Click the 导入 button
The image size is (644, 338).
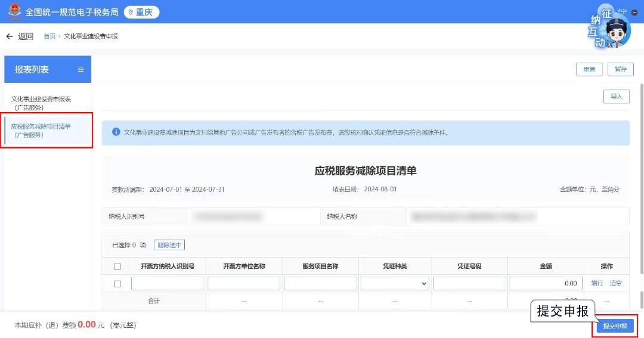click(616, 97)
